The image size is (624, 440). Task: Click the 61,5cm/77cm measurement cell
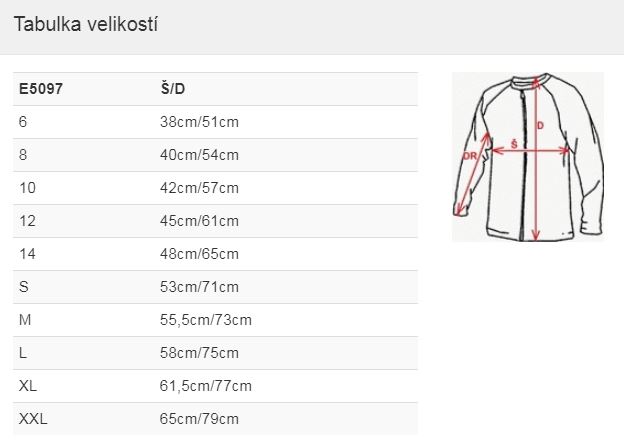[206, 386]
